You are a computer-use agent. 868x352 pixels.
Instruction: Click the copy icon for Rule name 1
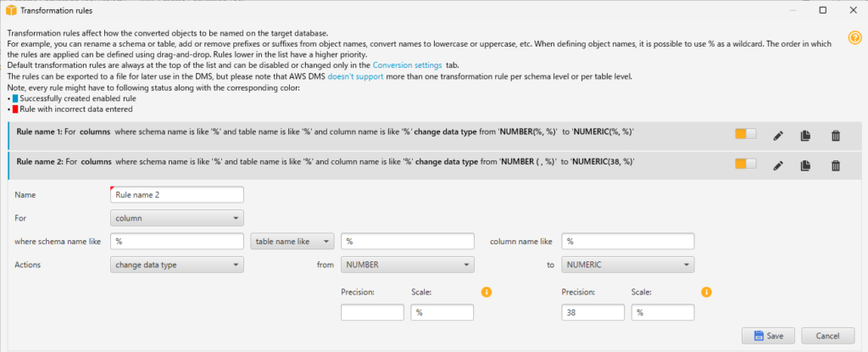click(x=805, y=136)
